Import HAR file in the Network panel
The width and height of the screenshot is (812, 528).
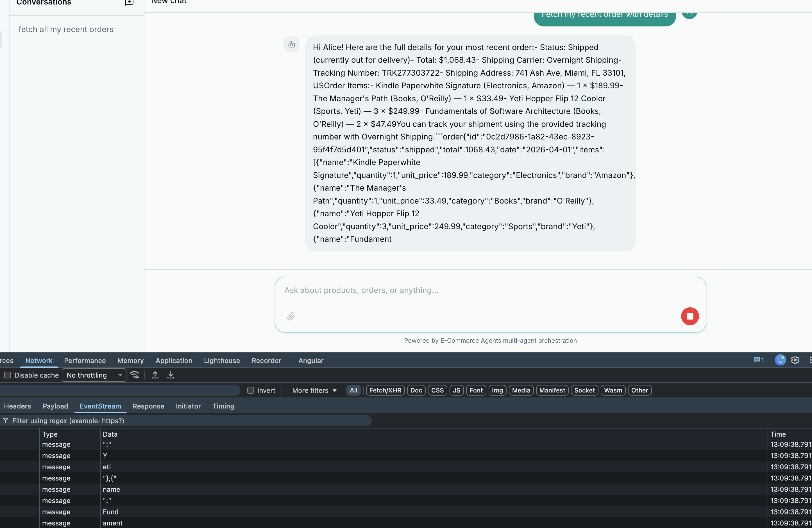pos(155,375)
